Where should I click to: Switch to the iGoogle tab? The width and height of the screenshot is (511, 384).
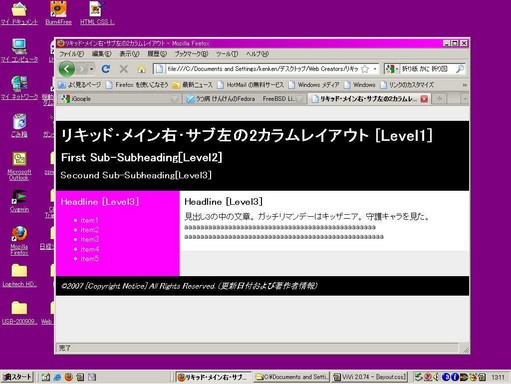119,99
